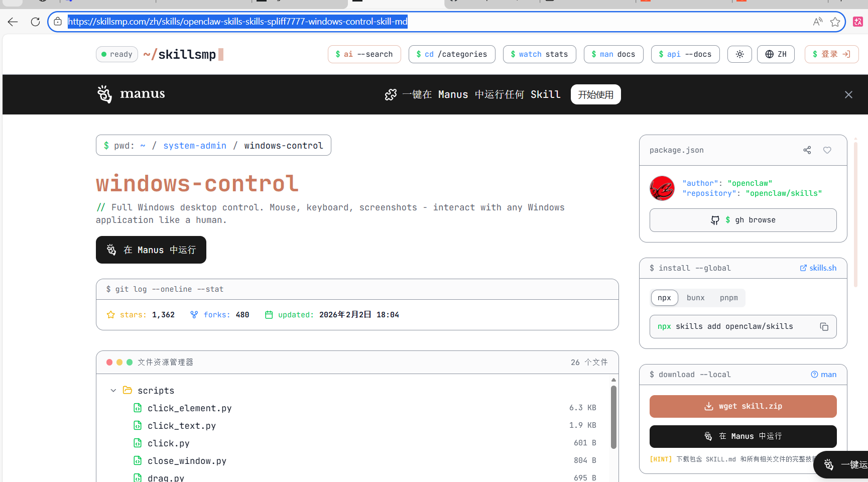Click file icon beside click_element.py
Image resolution: width=868 pixels, height=482 pixels.
[138, 408]
